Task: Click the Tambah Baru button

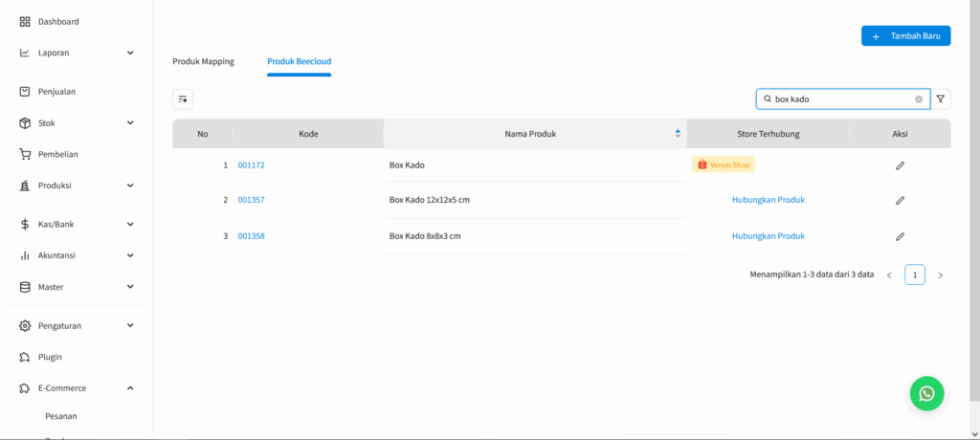Action: point(905,36)
